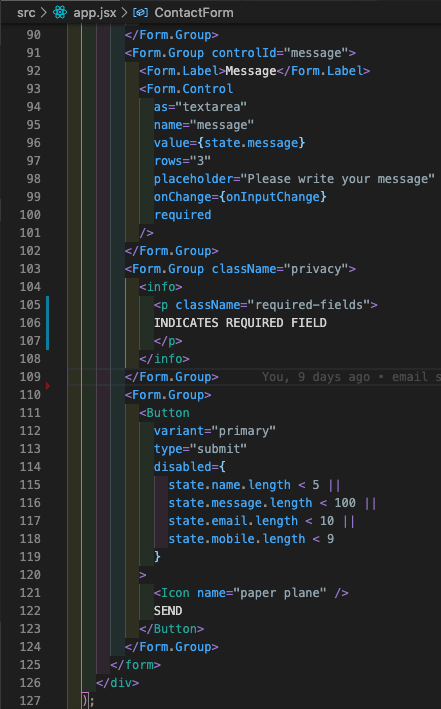Screen dimensions: 441x709
Task: Click the <Button tag on line 111
Action: [165, 413]
